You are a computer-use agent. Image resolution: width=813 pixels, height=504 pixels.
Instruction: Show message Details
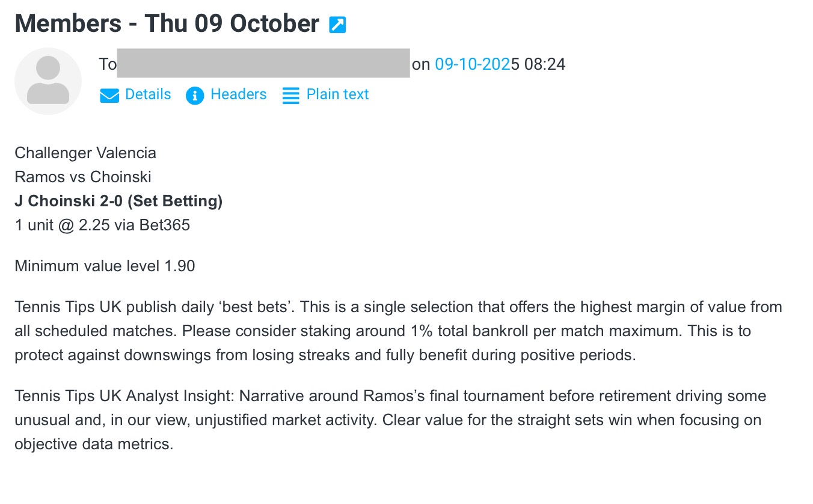[148, 95]
